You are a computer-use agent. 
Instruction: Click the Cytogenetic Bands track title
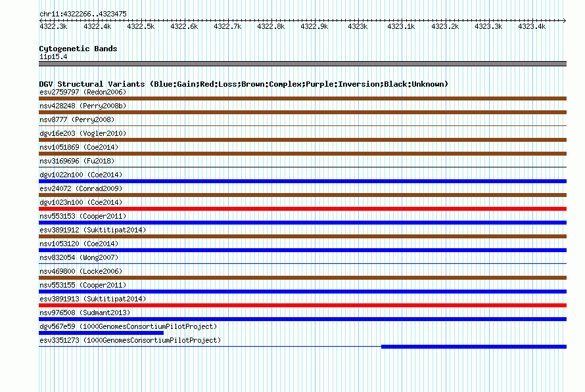(78, 49)
